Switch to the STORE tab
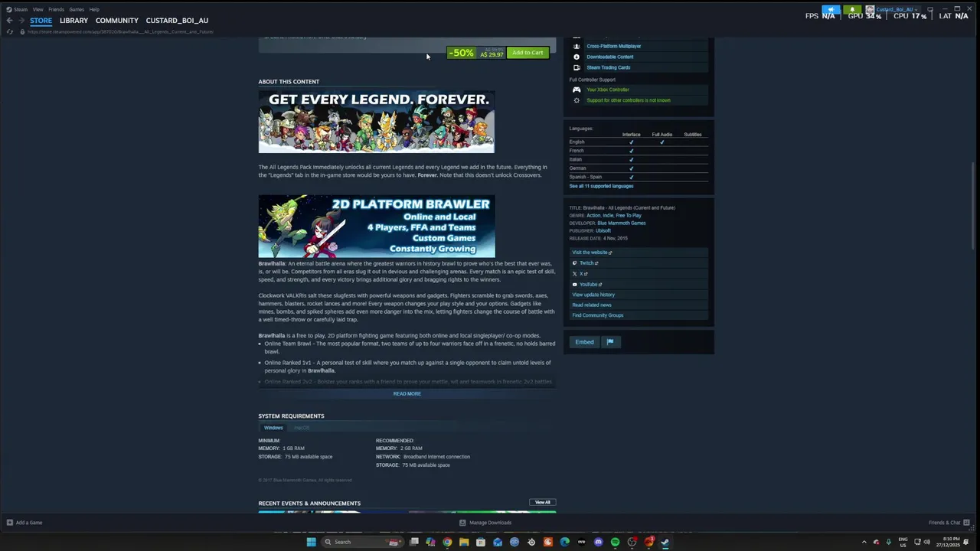Viewport: 980px width, 551px height. [x=41, y=21]
